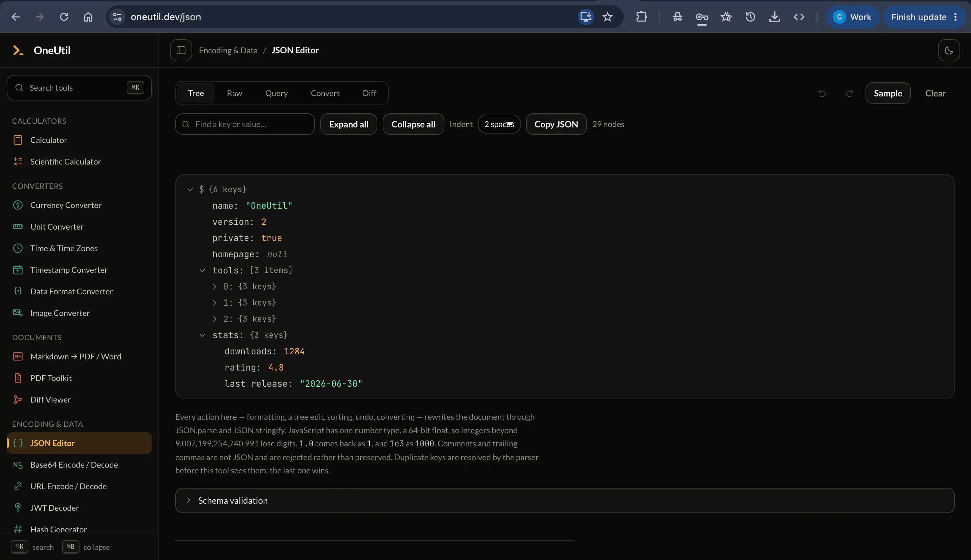Toggle the sidebar panel icon
The image size is (971, 560).
click(181, 50)
